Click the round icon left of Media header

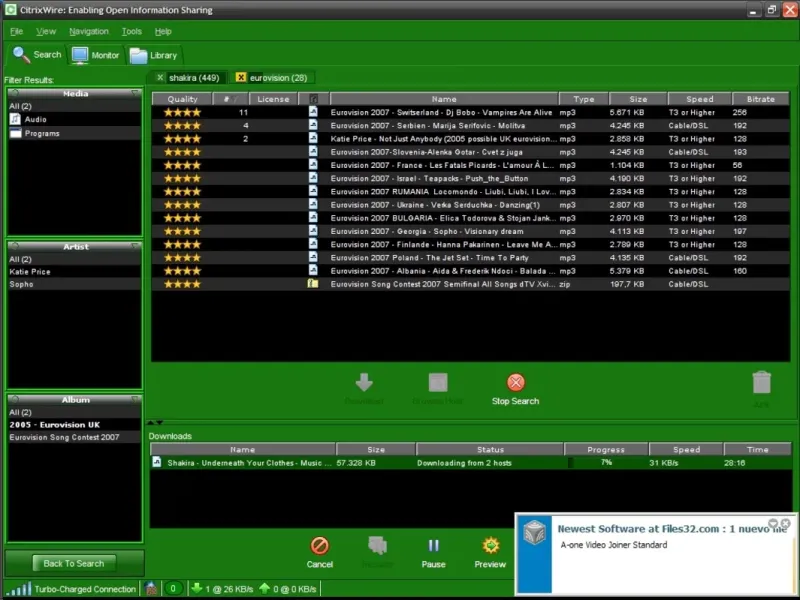pos(14,93)
